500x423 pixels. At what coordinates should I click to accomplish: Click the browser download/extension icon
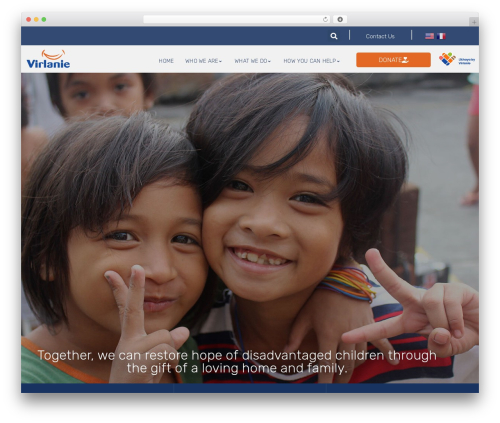[x=340, y=19]
